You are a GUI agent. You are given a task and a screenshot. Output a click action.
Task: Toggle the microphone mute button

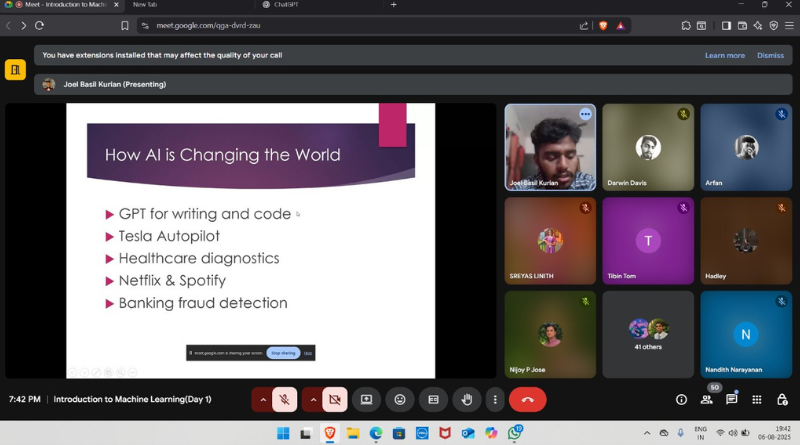point(285,400)
